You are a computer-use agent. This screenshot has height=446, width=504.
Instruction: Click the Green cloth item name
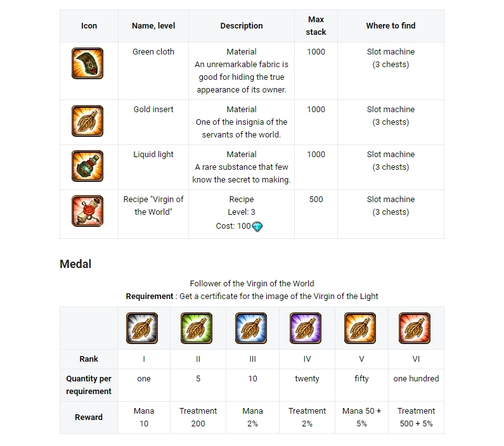153,52
